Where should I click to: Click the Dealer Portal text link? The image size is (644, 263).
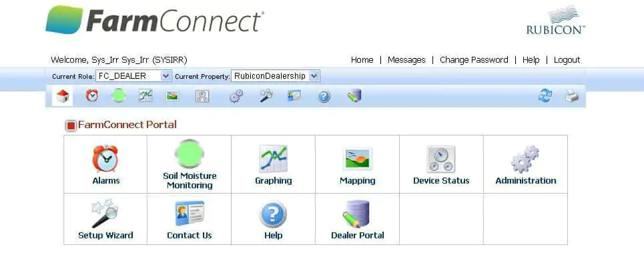pyautogui.click(x=358, y=236)
